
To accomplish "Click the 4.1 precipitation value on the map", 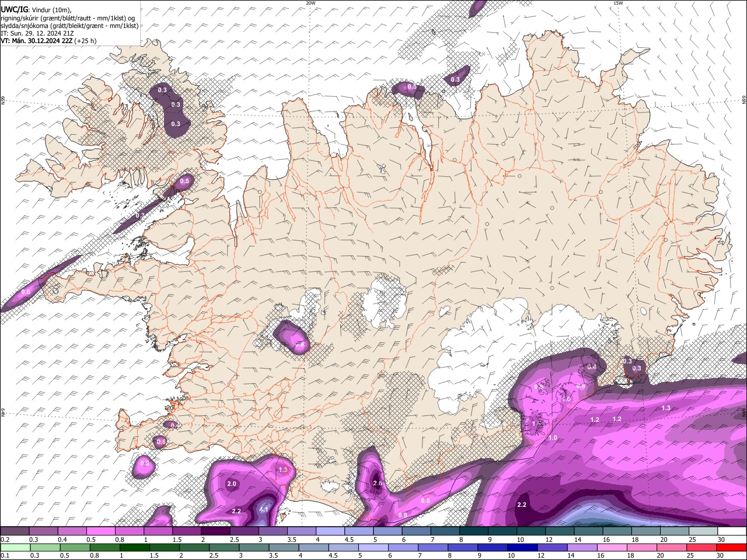I will pyautogui.click(x=263, y=509).
